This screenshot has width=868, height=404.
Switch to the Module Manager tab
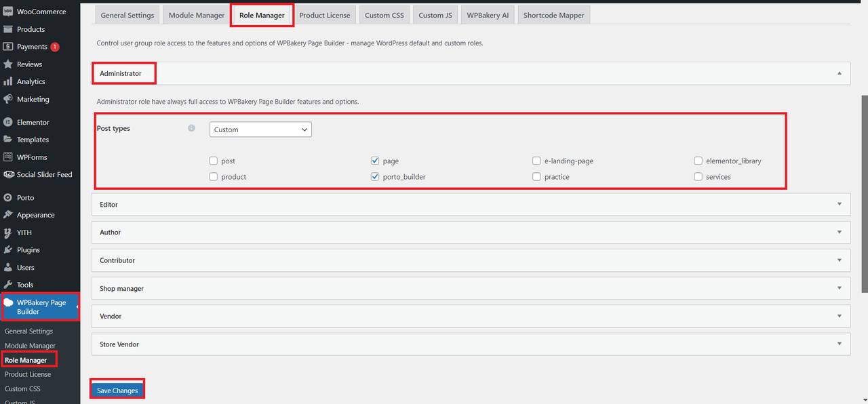point(196,15)
